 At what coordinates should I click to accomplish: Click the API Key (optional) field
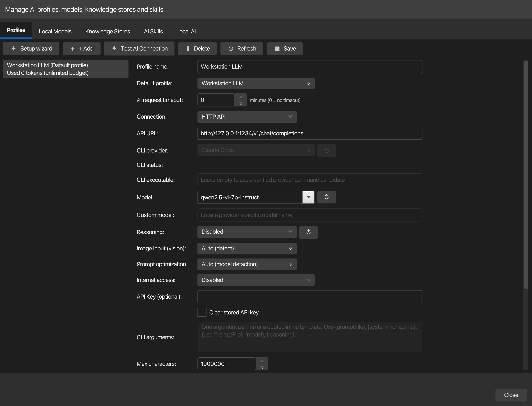pyautogui.click(x=310, y=297)
